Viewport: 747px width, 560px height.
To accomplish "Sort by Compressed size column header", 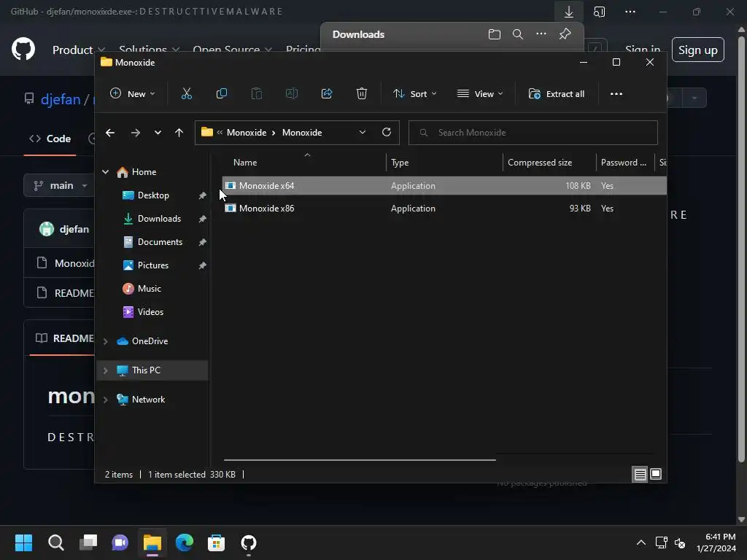I will 549,163.
